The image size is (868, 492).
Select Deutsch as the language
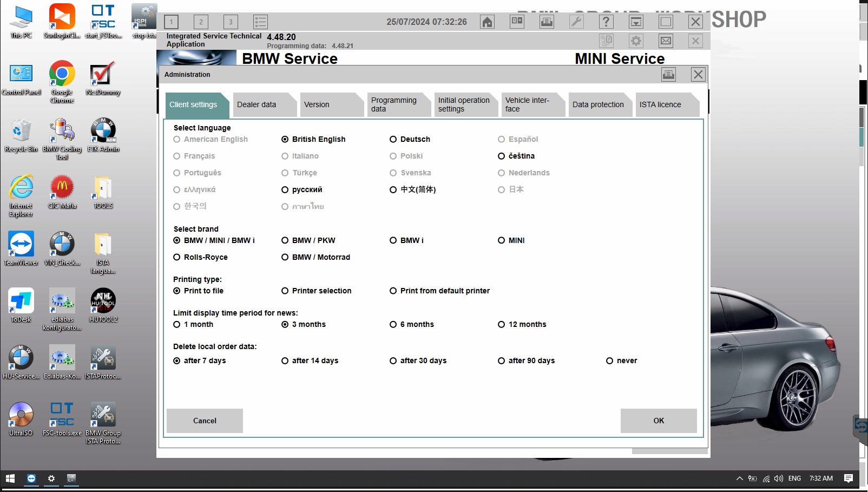pyautogui.click(x=393, y=139)
